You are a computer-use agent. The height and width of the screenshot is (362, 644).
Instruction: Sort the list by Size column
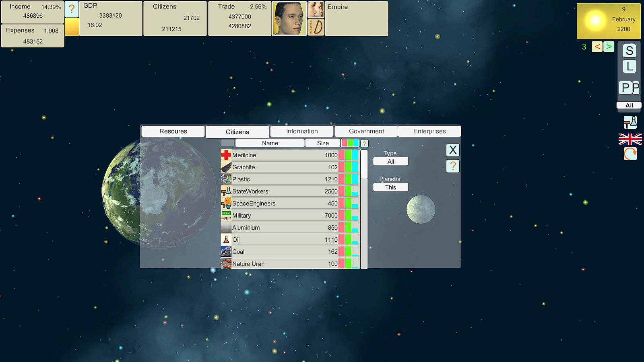pyautogui.click(x=323, y=143)
